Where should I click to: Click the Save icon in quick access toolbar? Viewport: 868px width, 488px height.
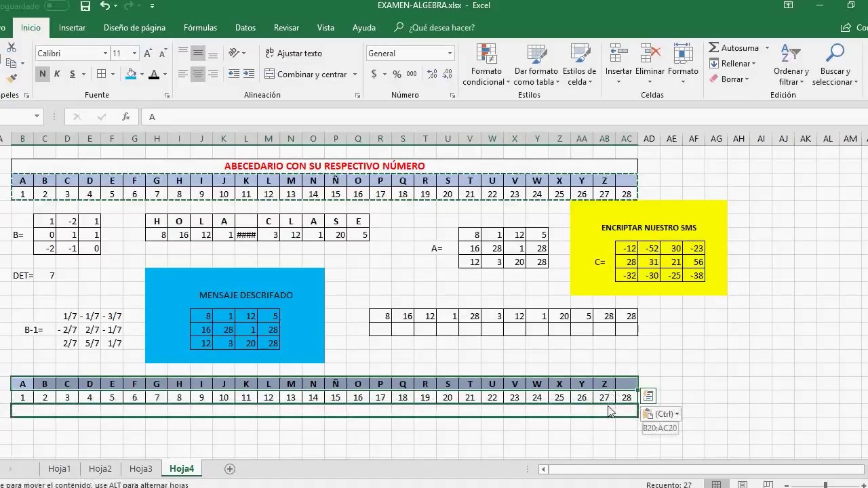click(x=85, y=6)
